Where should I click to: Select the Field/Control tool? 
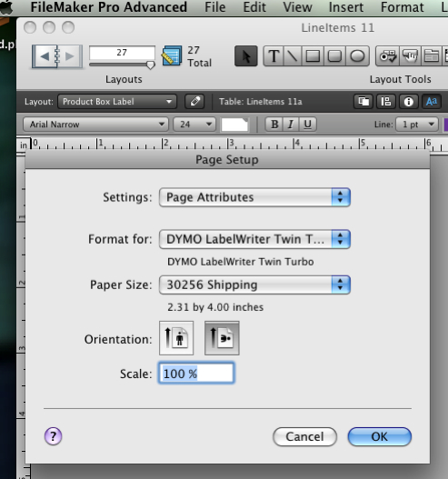387,56
